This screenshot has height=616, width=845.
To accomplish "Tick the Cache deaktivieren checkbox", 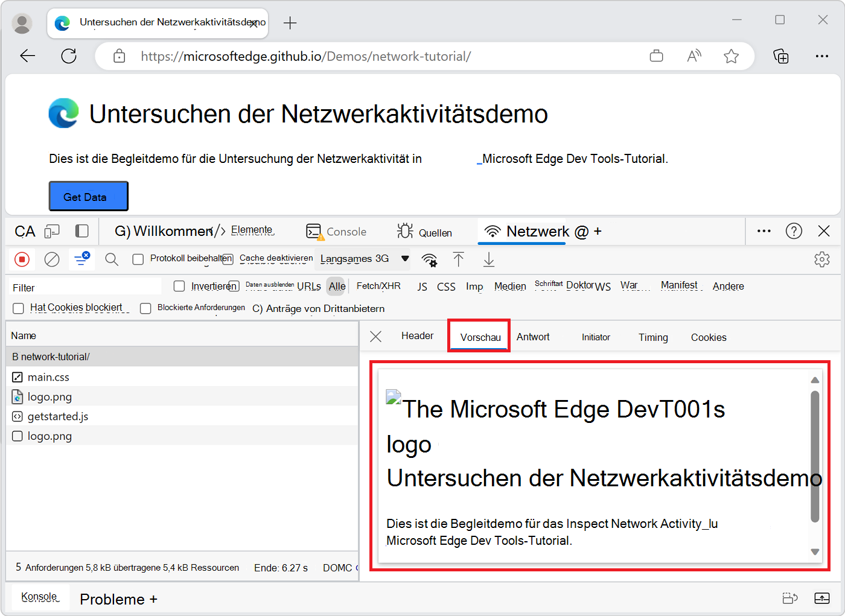I will pyautogui.click(x=228, y=259).
